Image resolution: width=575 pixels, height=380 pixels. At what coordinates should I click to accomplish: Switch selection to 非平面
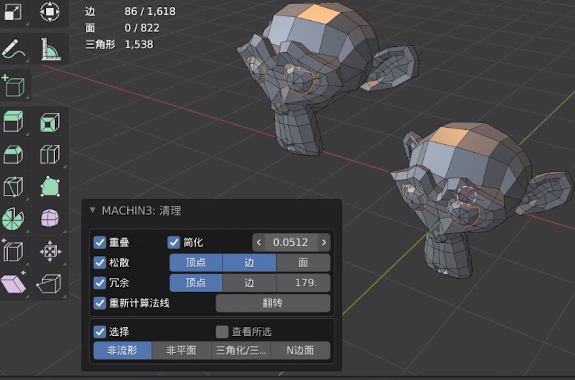tap(181, 351)
